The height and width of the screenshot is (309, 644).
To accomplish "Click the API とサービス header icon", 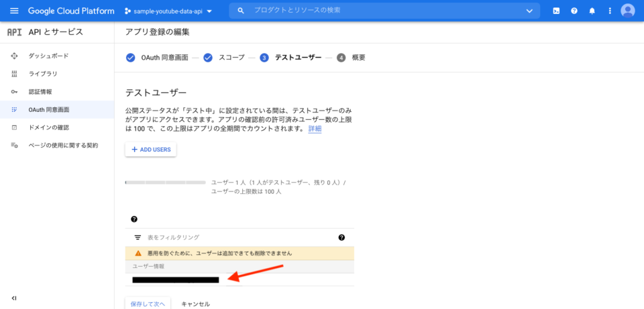I will 14,32.
